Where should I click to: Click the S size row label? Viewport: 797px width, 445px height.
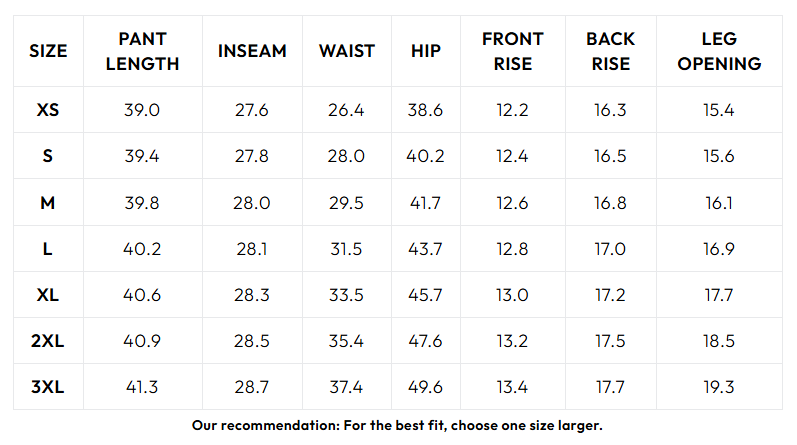pos(48,156)
